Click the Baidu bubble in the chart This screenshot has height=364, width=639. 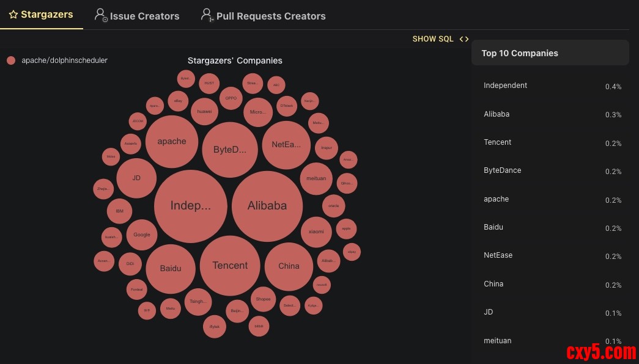171,268
